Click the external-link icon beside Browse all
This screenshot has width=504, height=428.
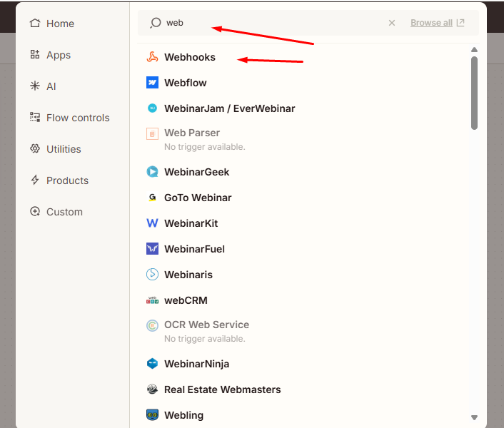[x=460, y=23]
